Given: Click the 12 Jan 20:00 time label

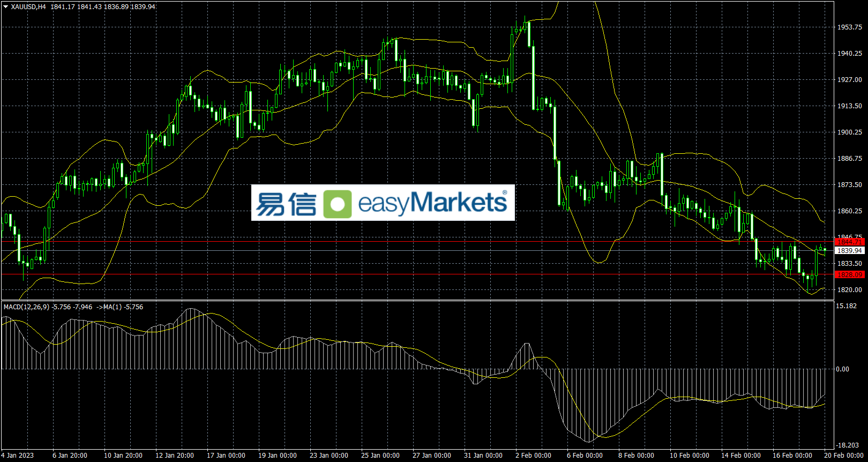Looking at the screenshot, I should click(x=175, y=456).
